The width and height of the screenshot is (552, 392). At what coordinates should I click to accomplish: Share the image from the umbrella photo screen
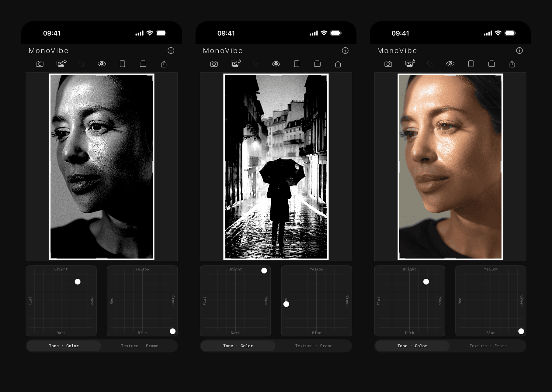coord(338,64)
